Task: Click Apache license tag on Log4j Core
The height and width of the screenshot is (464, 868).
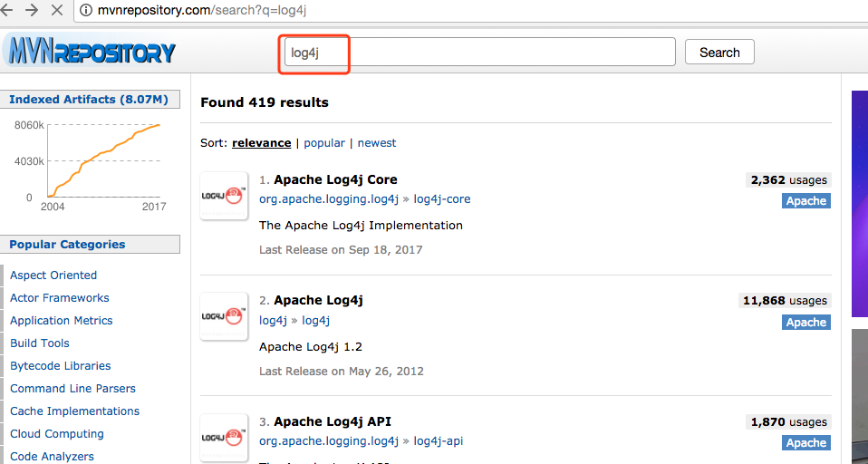Action: click(806, 201)
